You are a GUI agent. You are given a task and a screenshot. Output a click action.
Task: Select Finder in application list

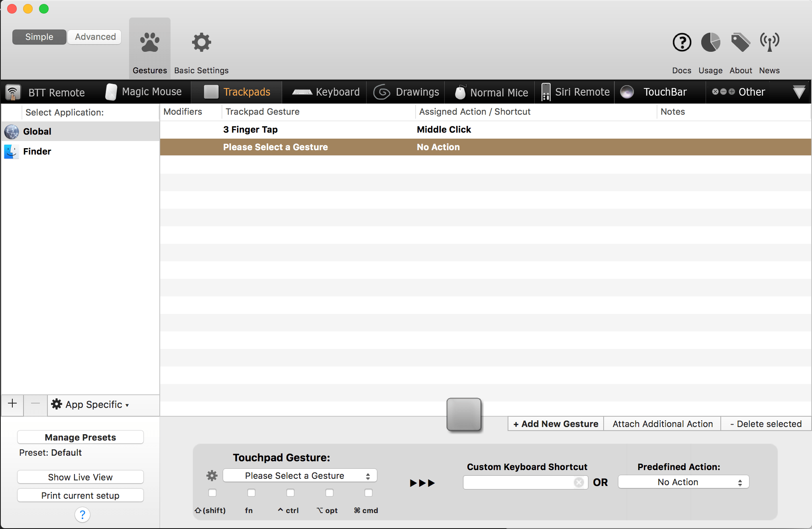(x=80, y=151)
